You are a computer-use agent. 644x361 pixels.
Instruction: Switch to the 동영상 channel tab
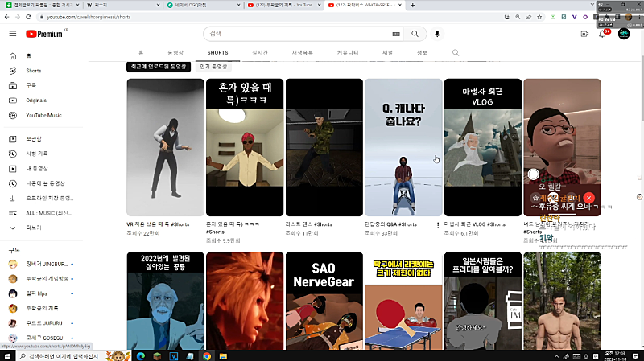click(175, 53)
